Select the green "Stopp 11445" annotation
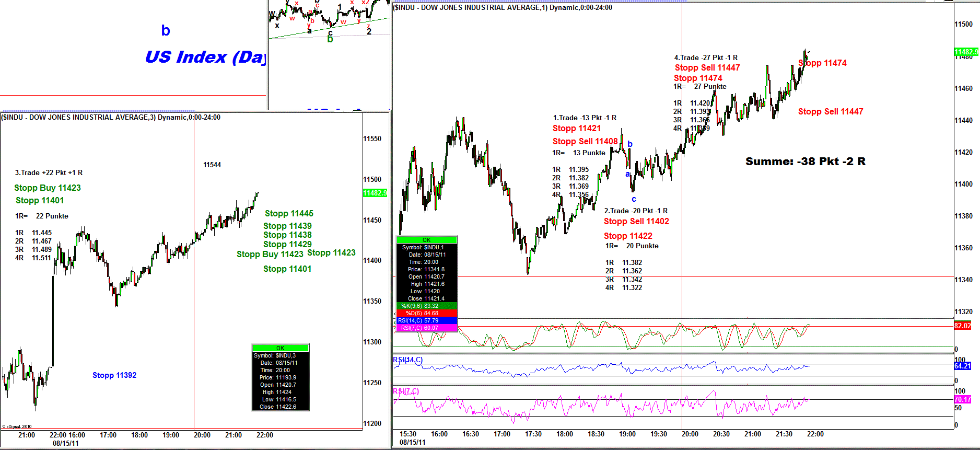 [289, 213]
